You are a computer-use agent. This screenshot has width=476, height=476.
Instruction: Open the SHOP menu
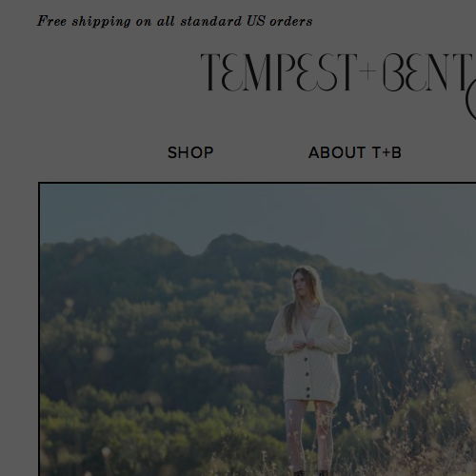click(190, 152)
